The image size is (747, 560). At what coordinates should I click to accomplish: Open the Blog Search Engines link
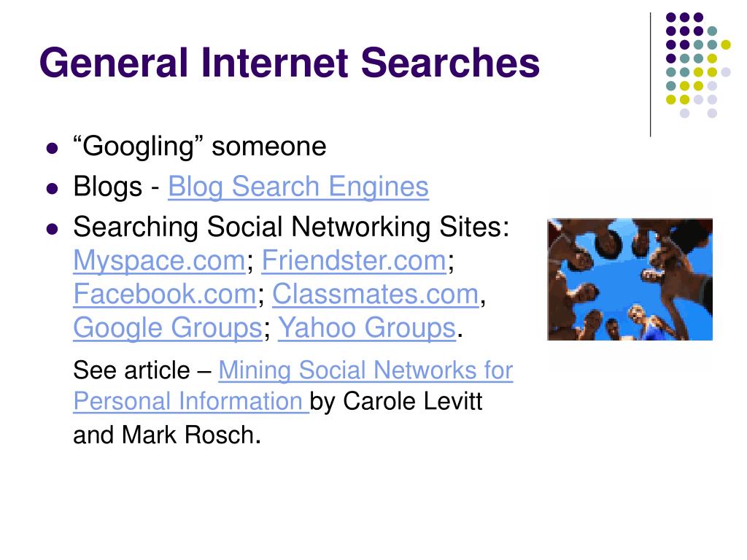298,186
